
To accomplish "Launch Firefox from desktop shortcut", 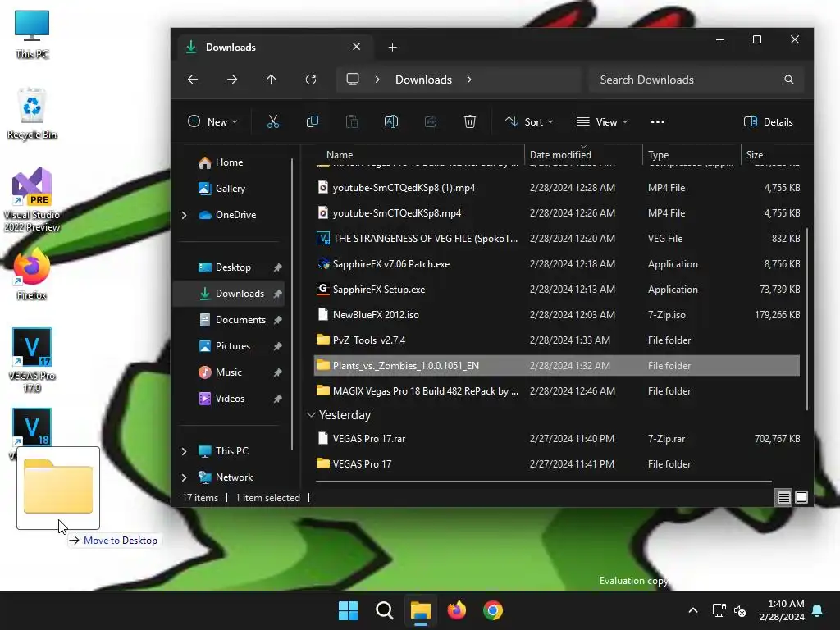I will click(x=32, y=274).
